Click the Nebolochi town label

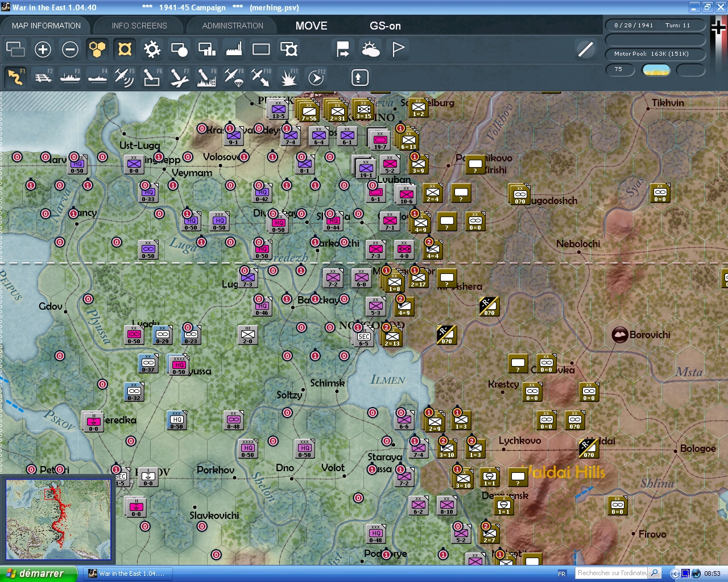[578, 244]
